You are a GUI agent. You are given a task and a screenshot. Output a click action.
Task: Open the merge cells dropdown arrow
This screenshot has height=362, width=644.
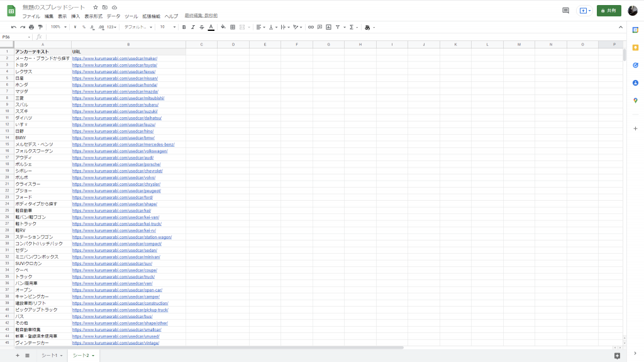(x=249, y=27)
